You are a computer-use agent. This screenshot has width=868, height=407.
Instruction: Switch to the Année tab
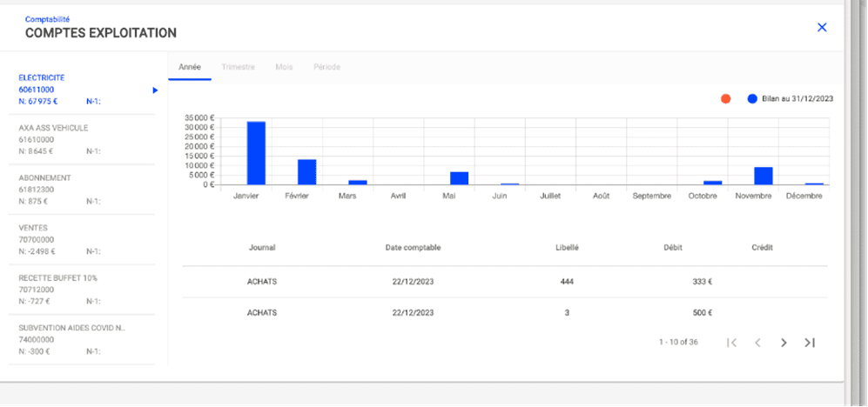pyautogui.click(x=190, y=67)
